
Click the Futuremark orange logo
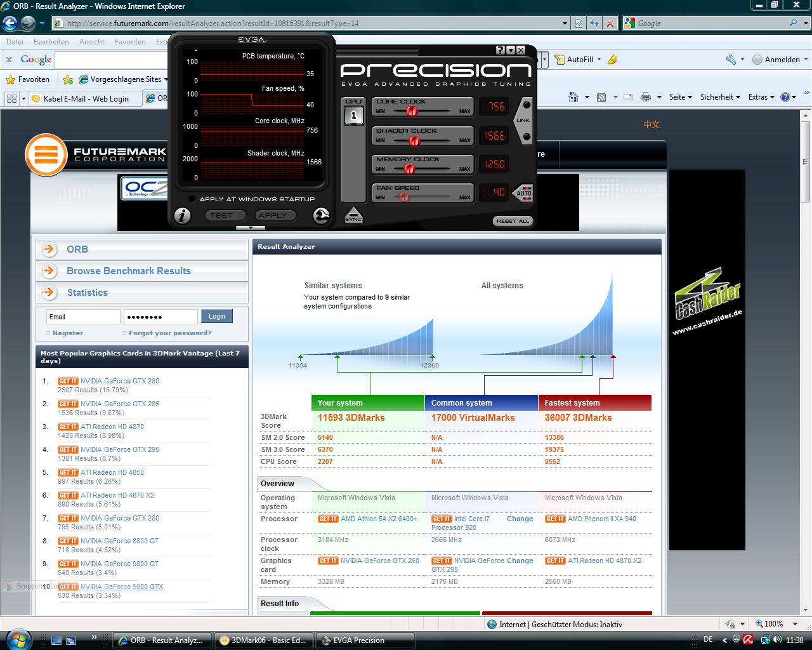(x=46, y=155)
